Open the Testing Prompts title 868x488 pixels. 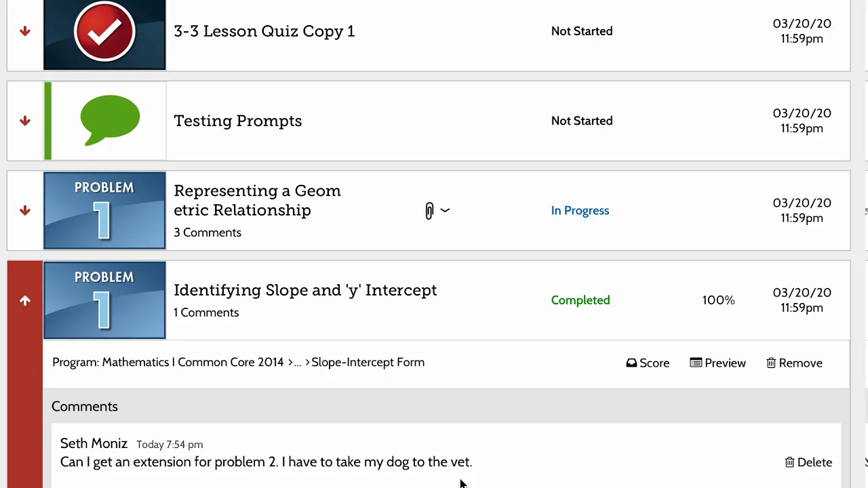pos(238,121)
